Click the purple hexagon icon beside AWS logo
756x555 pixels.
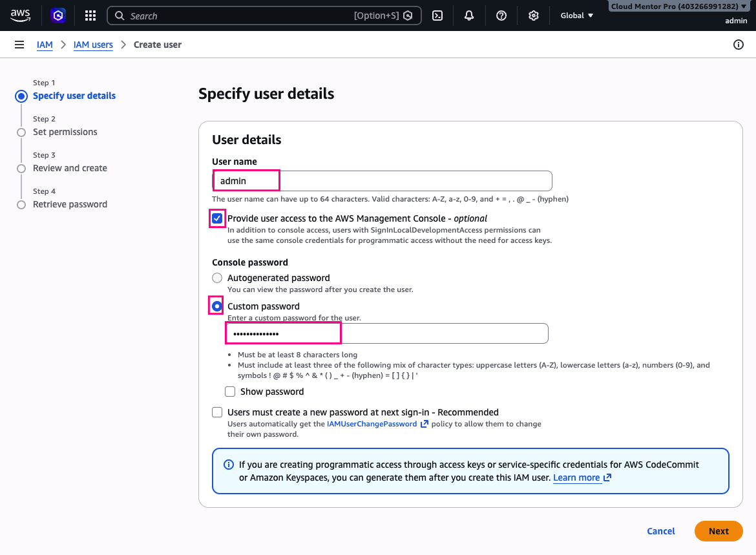tap(58, 16)
